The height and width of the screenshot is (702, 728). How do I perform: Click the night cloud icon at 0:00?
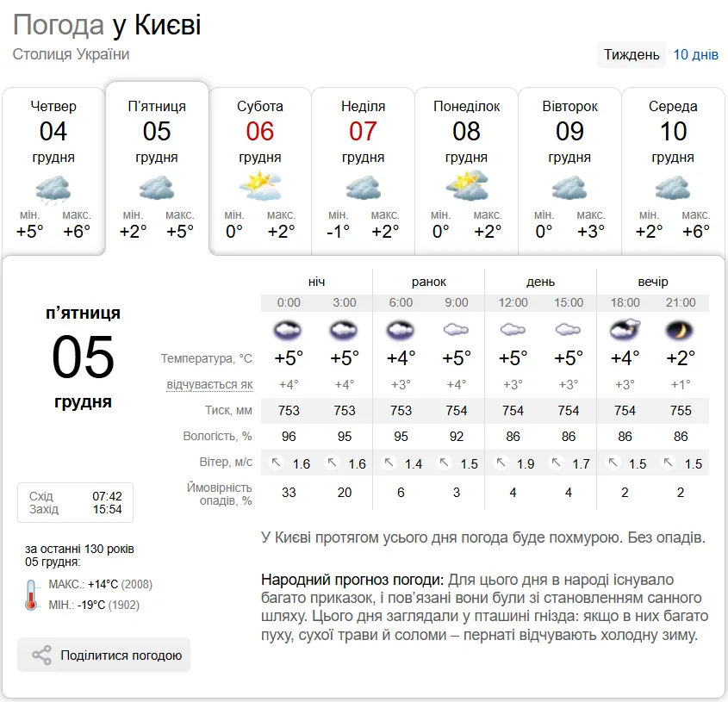click(288, 329)
